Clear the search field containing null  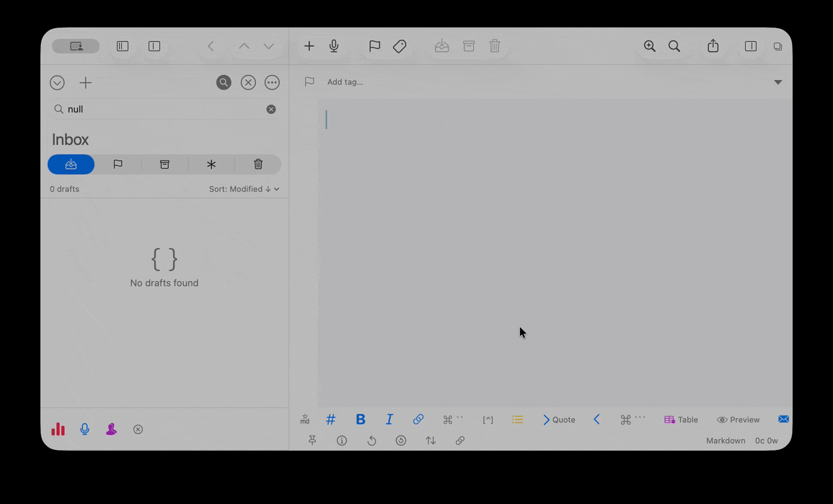(x=271, y=109)
